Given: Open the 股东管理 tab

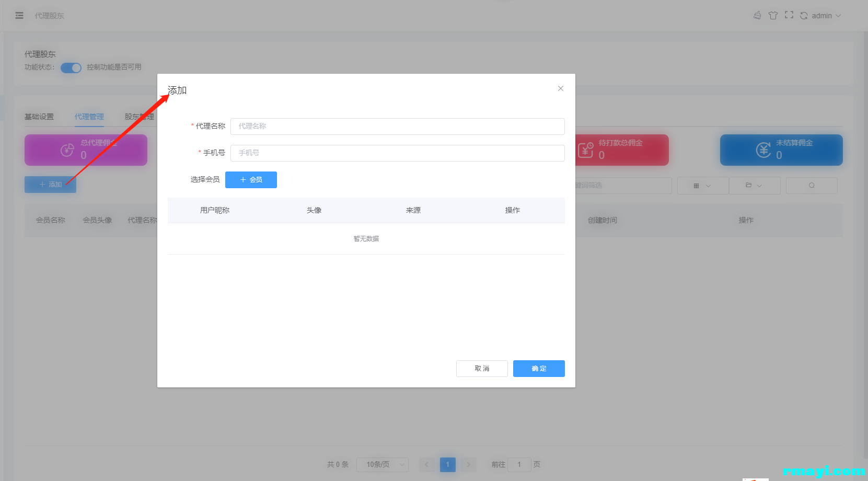Looking at the screenshot, I should (x=140, y=117).
